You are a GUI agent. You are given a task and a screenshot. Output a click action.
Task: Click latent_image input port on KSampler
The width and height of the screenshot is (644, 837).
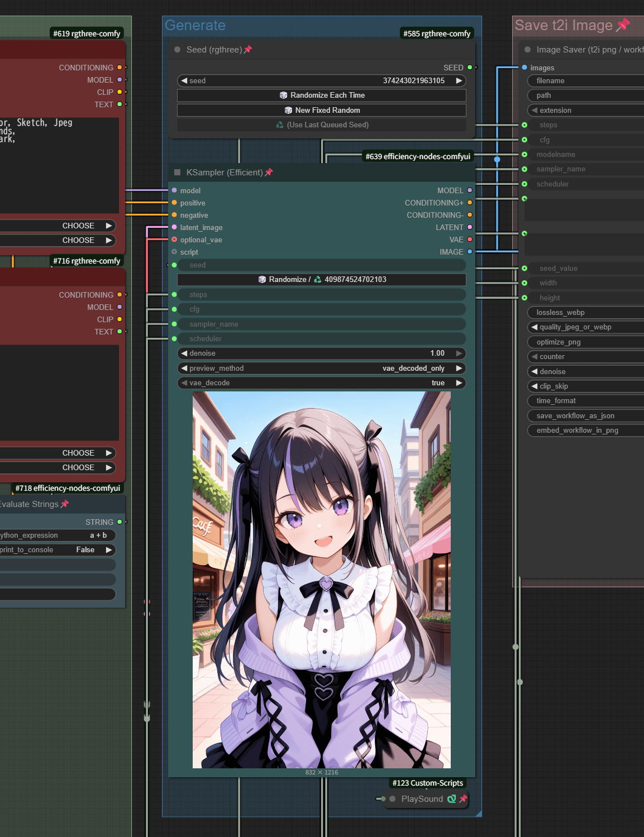pos(174,227)
